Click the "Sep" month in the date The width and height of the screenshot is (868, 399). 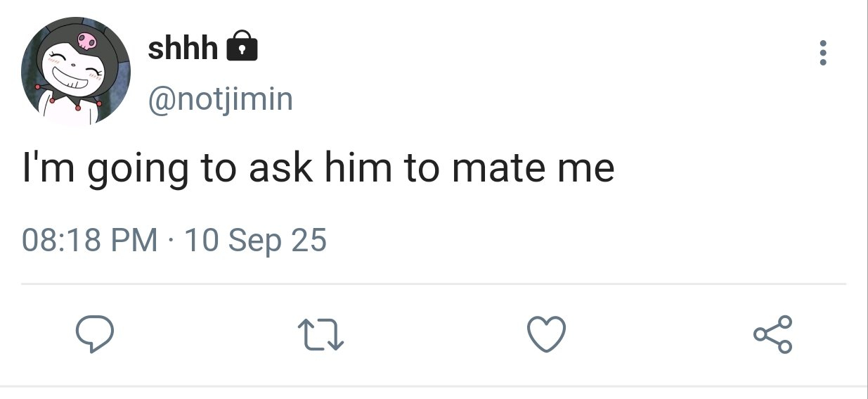click(x=254, y=241)
